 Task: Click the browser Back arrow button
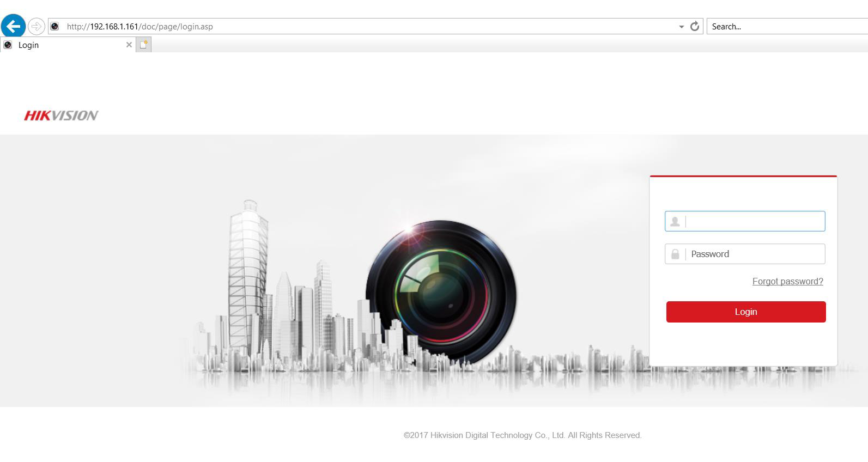14,26
